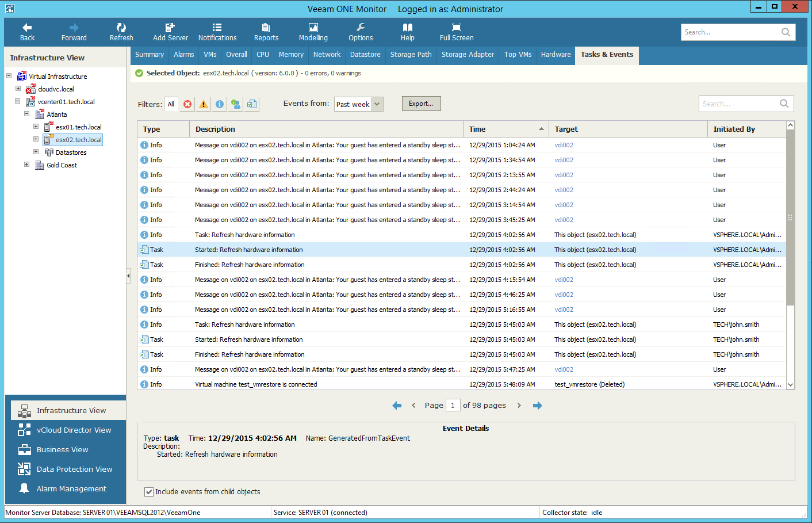Click the events Search field
The width and height of the screenshot is (812, 523).
746,104
